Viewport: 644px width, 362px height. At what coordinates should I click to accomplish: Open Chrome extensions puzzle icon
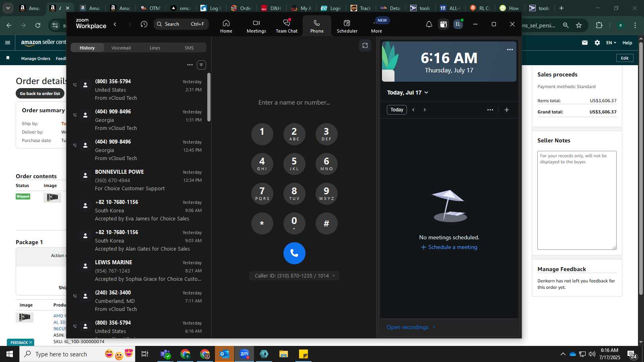click(x=599, y=25)
